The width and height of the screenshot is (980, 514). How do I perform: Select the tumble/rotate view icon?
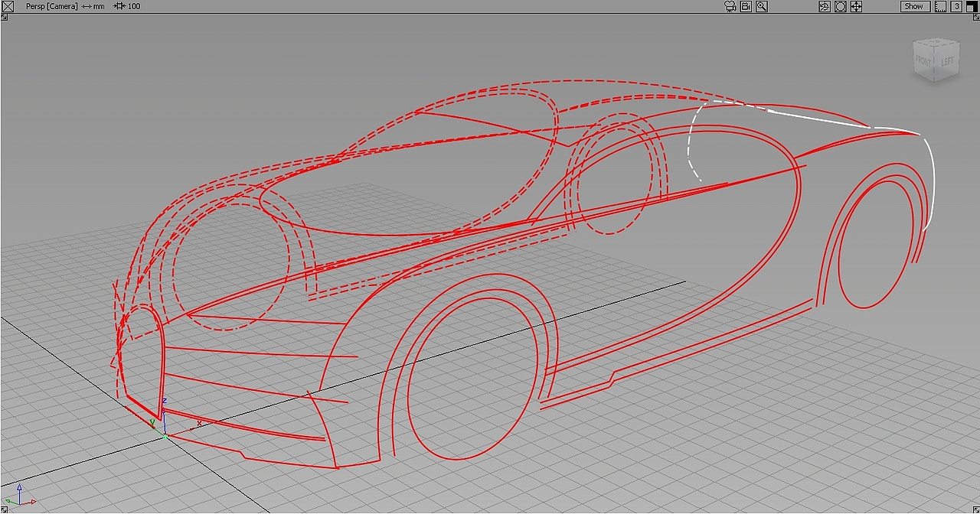pos(825,6)
